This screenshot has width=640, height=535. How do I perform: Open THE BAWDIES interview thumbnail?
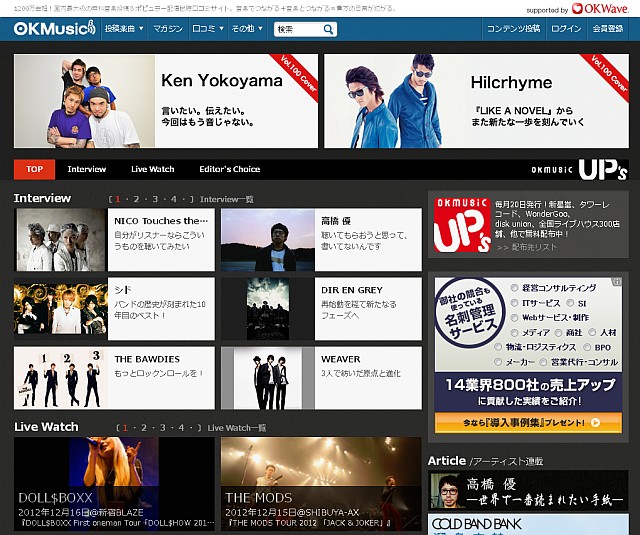point(61,378)
